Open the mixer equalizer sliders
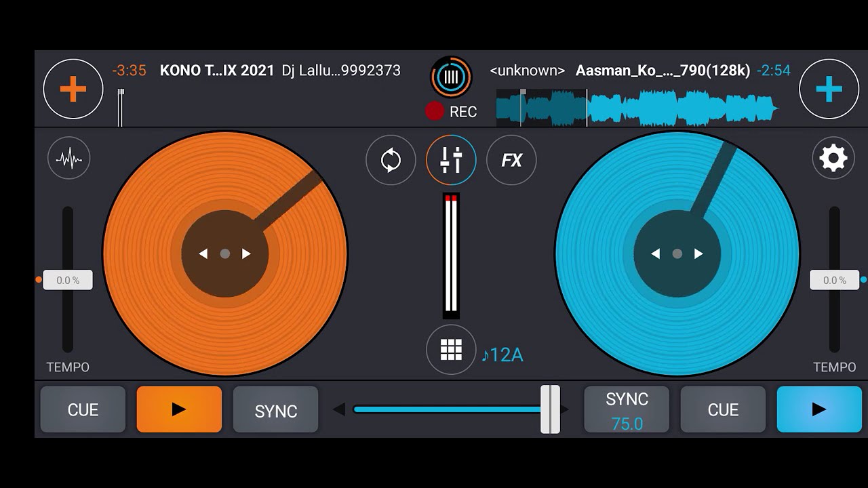 click(x=451, y=161)
